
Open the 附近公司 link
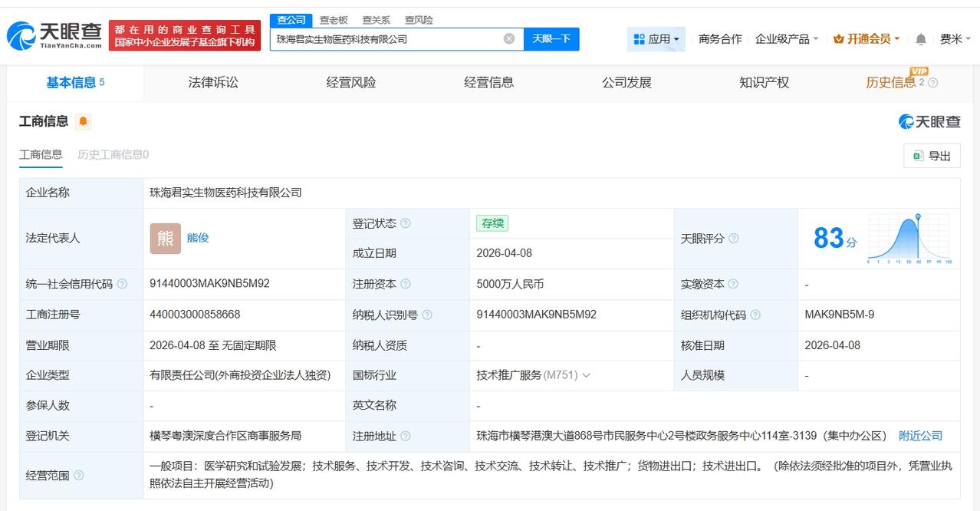tap(921, 435)
